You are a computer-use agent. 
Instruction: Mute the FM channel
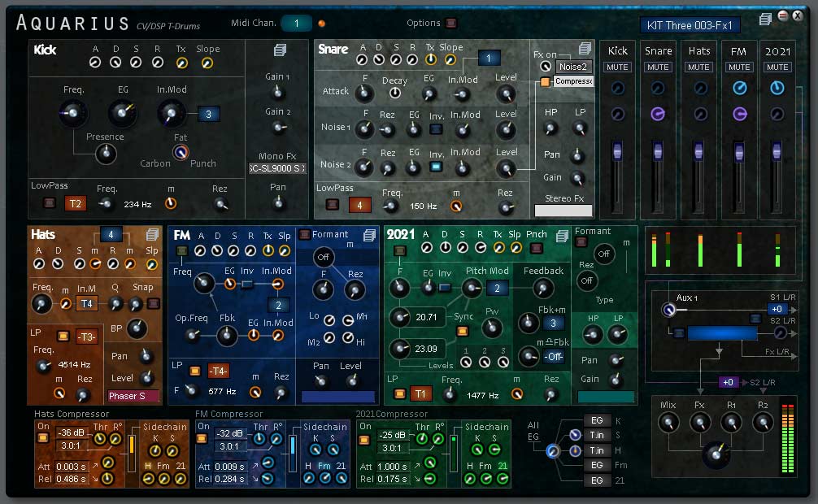(x=739, y=67)
